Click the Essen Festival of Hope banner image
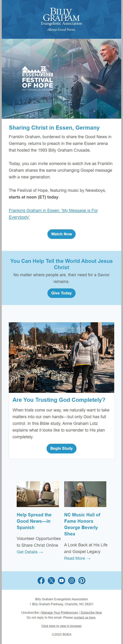Image resolution: width=123 pixels, height=644 pixels. pos(61,78)
